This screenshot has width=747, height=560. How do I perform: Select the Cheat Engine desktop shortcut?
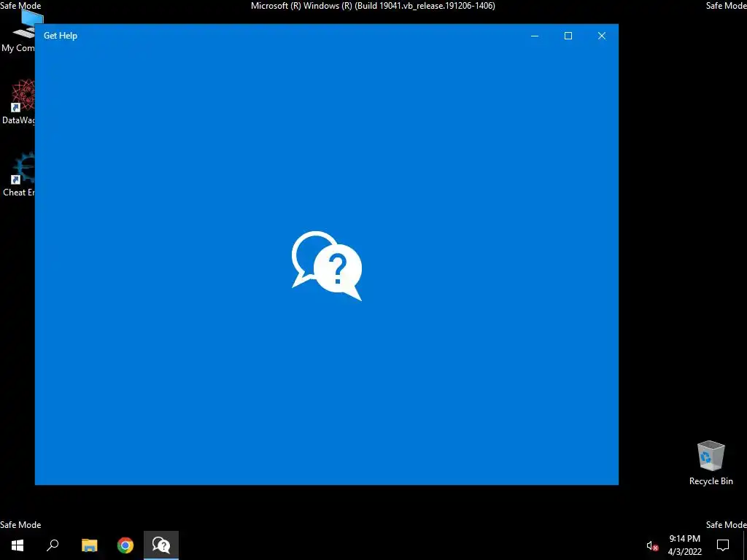[18, 174]
